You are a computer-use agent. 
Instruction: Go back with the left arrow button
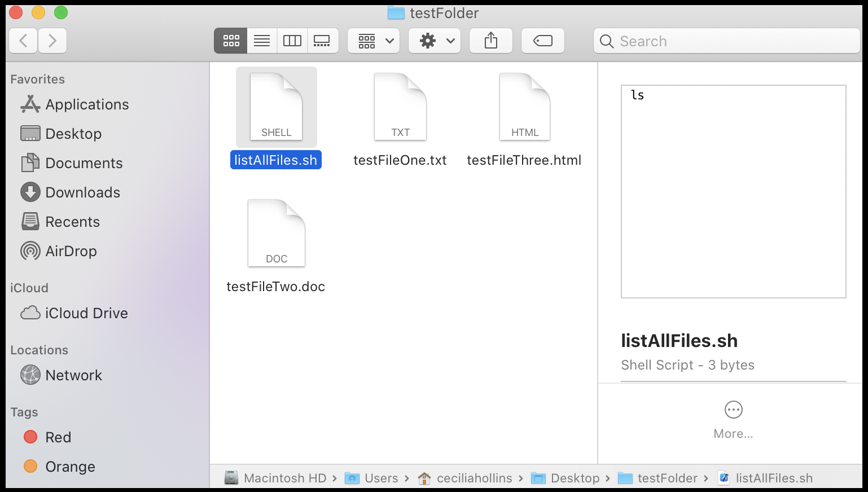(x=24, y=41)
